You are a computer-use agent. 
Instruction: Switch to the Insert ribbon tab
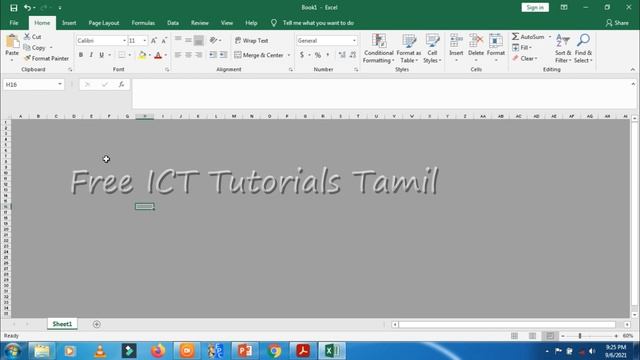tap(69, 23)
